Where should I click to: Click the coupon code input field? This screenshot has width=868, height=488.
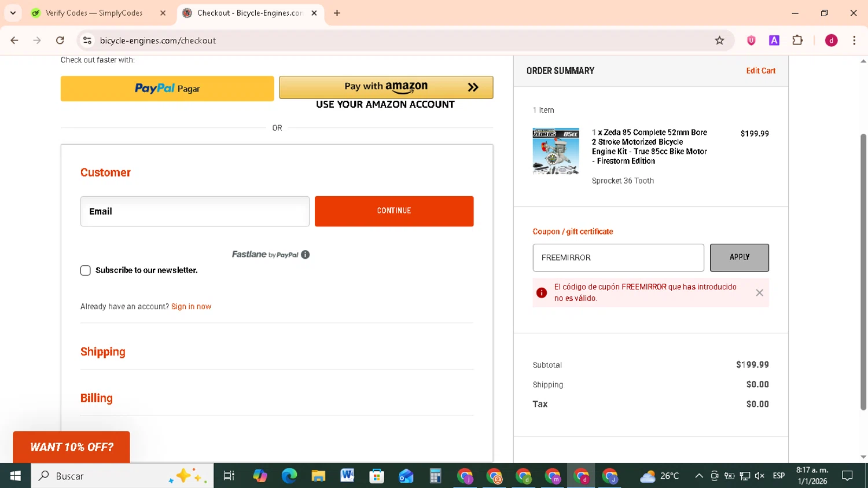pyautogui.click(x=618, y=258)
